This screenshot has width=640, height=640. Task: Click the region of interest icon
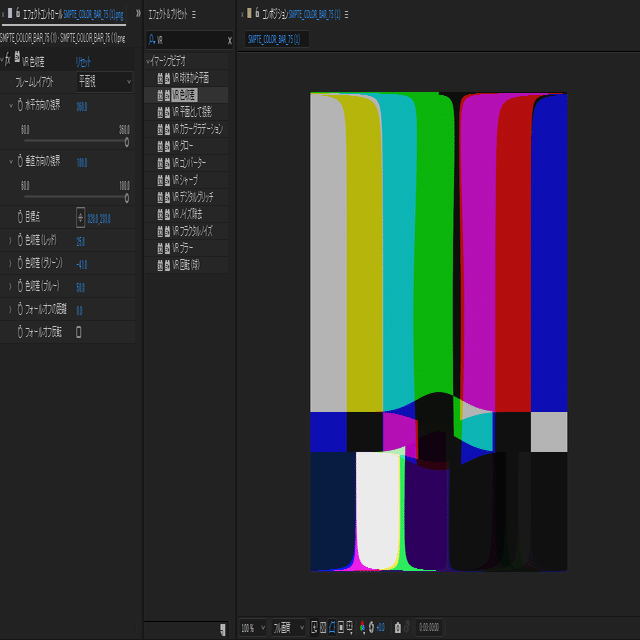(x=341, y=627)
